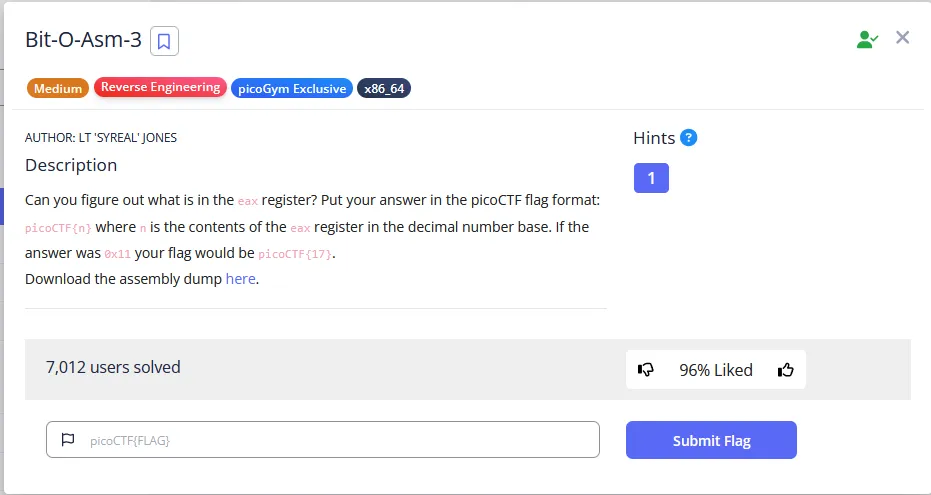Select the picoGym Exclusive tag
This screenshot has width=931, height=495.
click(292, 88)
